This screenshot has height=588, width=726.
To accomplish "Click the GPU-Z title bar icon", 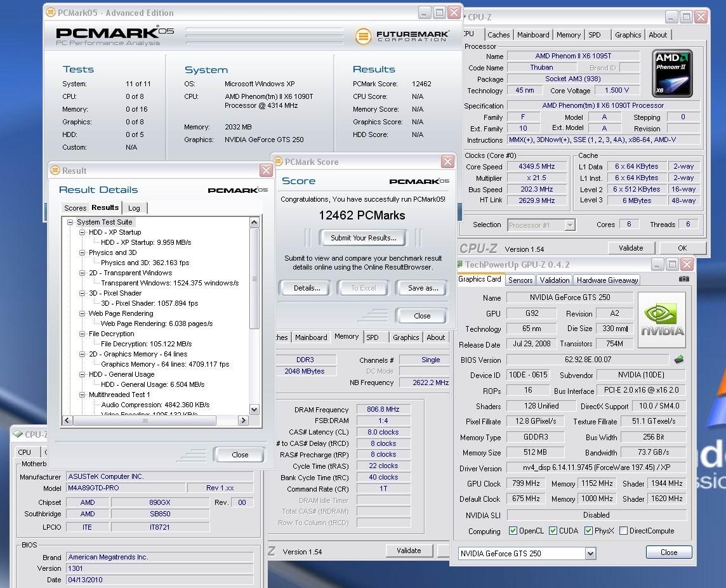I will (x=459, y=264).
